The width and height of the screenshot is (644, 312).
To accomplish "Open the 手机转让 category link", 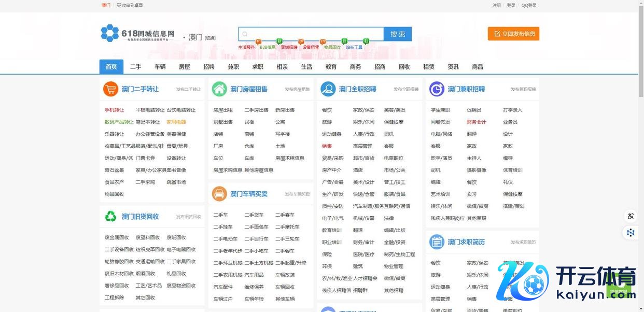I will (x=115, y=110).
